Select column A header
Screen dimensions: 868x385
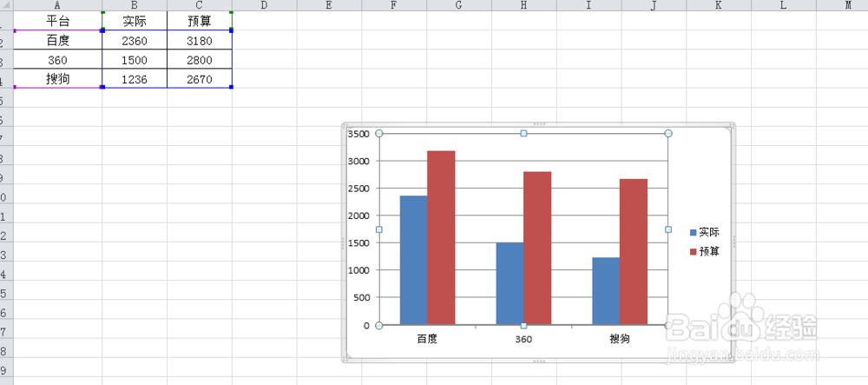(57, 5)
